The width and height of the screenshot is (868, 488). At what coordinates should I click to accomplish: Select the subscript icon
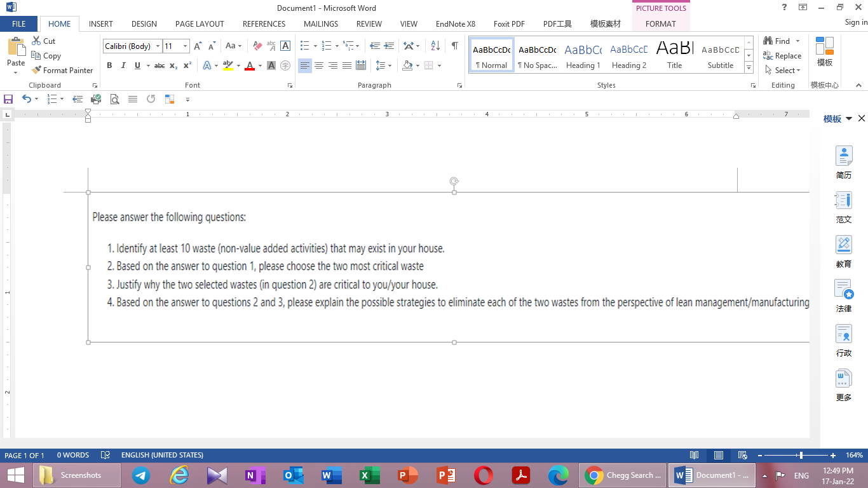click(173, 65)
